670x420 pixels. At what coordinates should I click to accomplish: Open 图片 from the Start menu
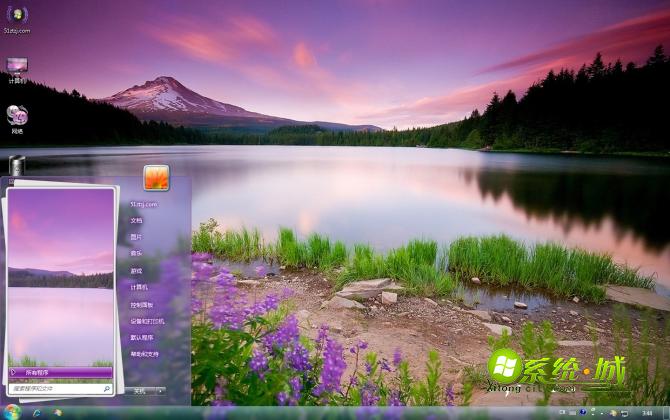coord(136,237)
